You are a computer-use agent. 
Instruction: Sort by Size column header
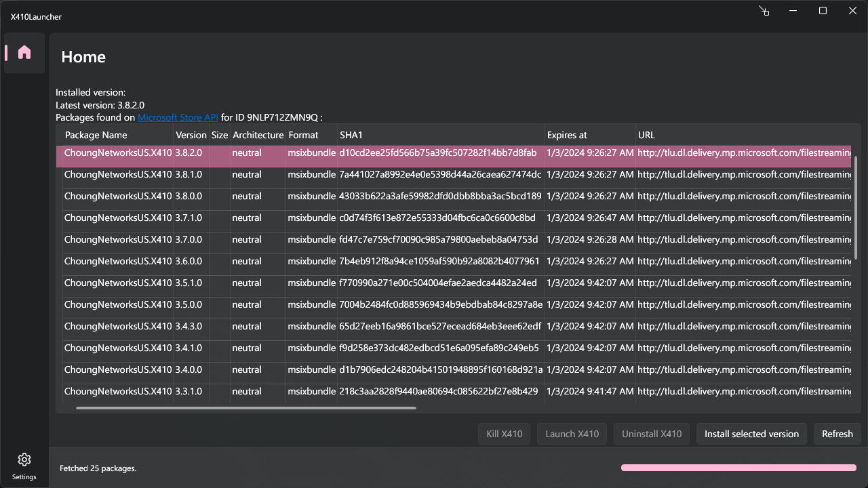[220, 135]
